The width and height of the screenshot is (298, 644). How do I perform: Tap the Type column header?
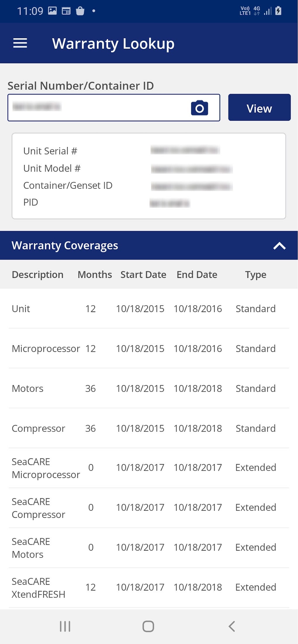(x=256, y=275)
